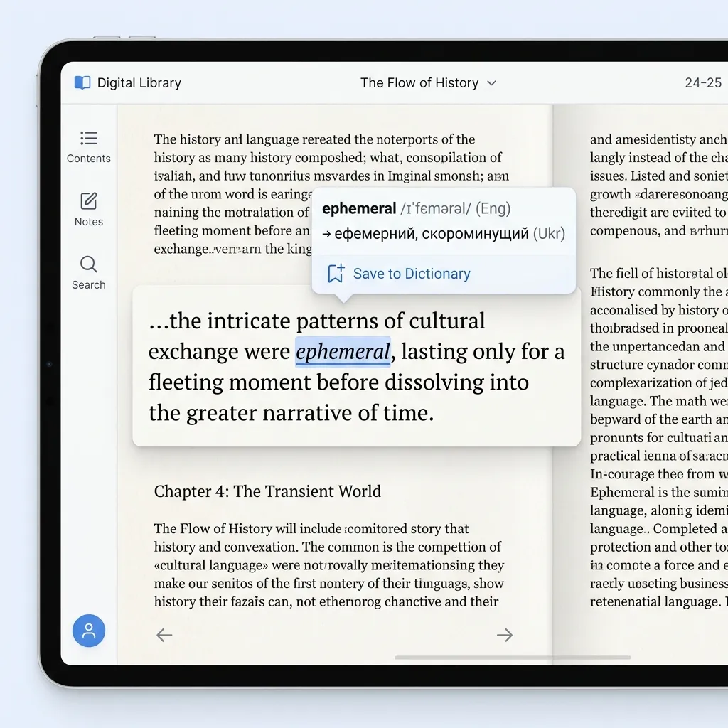The height and width of the screenshot is (728, 728).
Task: Go to next page with right arrow
Action: 505,635
